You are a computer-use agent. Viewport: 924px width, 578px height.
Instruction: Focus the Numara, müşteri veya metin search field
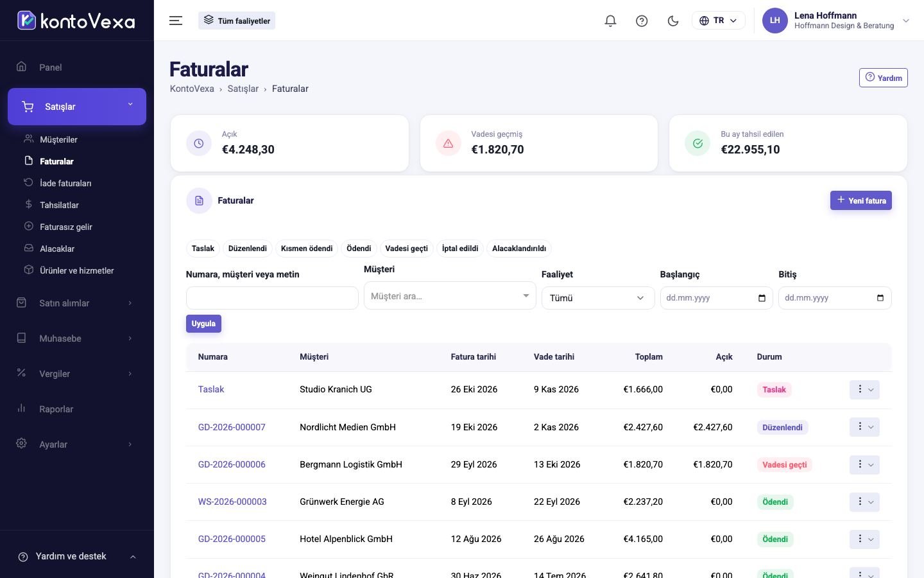(272, 298)
